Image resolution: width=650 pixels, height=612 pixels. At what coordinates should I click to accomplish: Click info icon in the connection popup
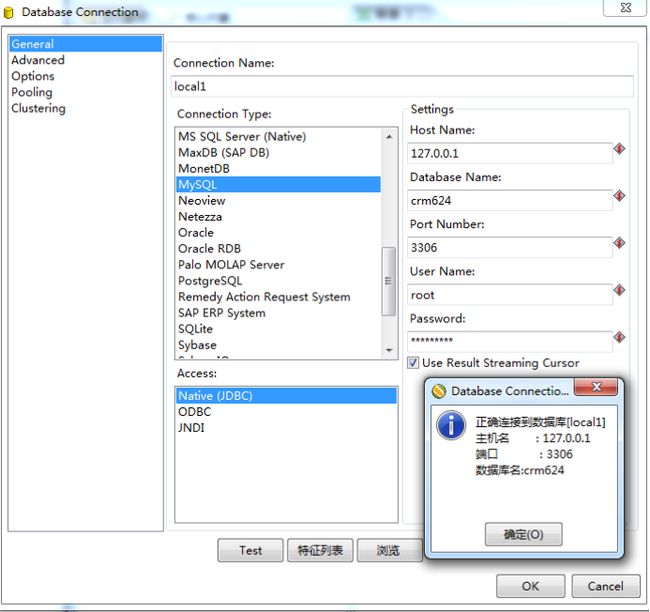pos(451,425)
